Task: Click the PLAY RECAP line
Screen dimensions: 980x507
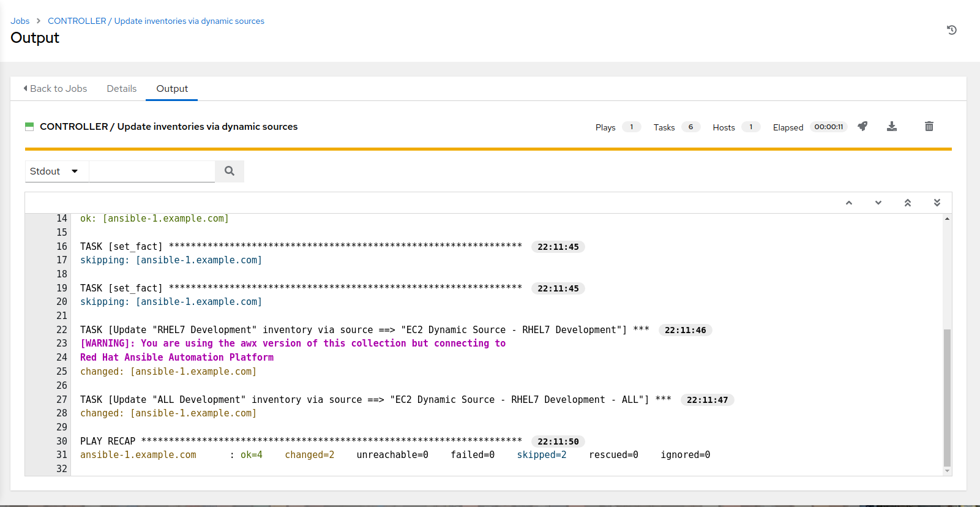Action: [x=301, y=441]
